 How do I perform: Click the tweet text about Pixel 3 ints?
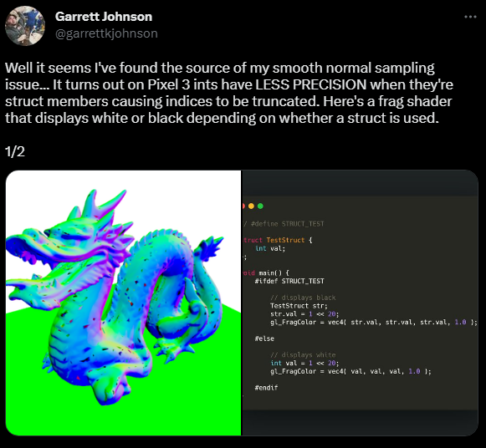click(228, 93)
